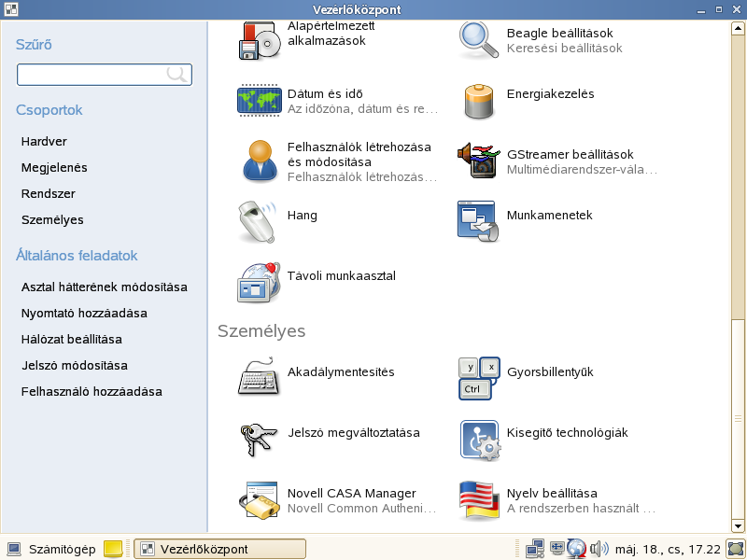Open Dátum és idő world map icon
This screenshot has height=560, width=747.
pyautogui.click(x=260, y=101)
